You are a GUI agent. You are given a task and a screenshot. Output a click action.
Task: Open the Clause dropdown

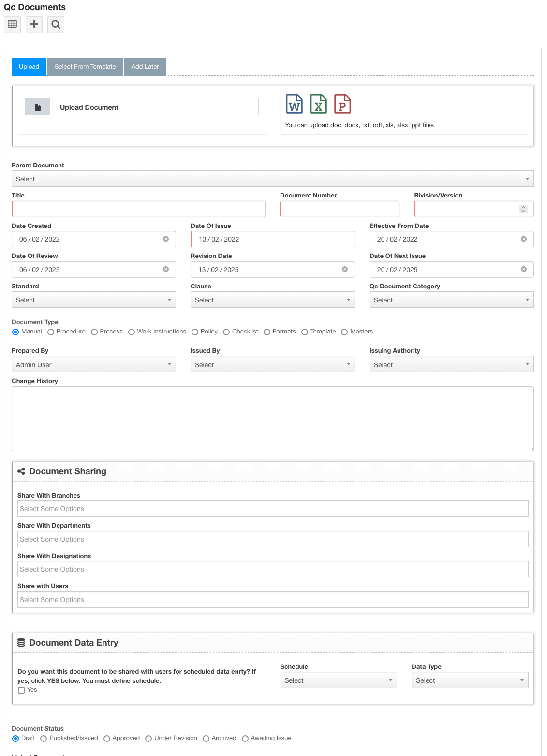tap(273, 300)
